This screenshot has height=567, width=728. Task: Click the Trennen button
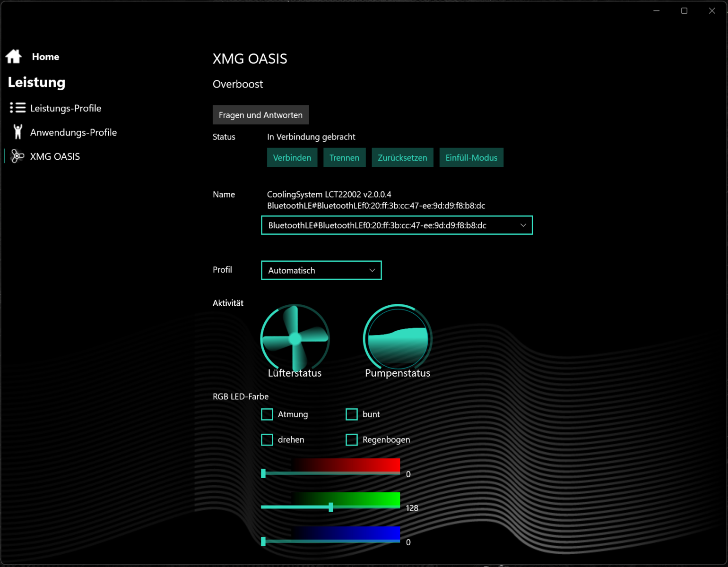(x=344, y=158)
